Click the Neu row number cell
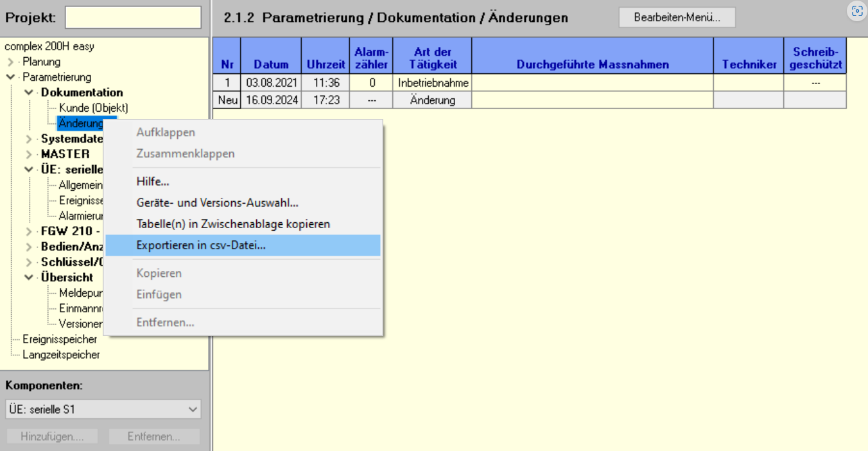This screenshot has width=868, height=451. point(227,100)
